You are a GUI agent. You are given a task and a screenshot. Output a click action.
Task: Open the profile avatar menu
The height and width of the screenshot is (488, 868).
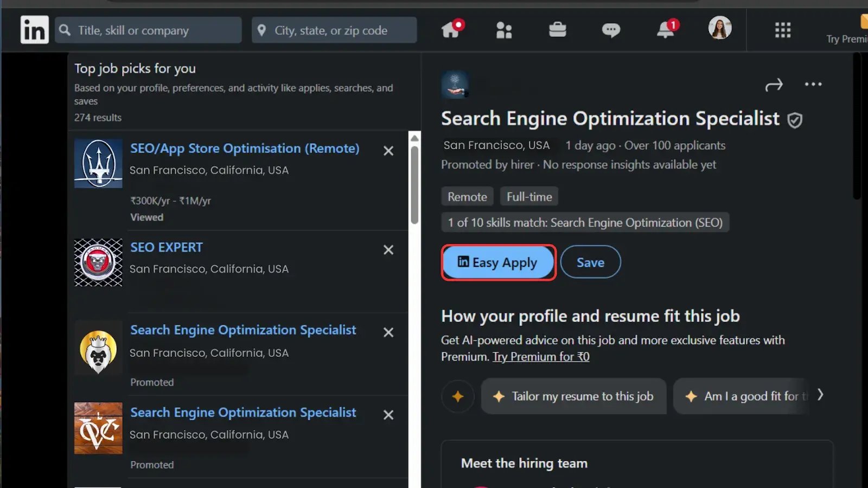[x=720, y=28]
